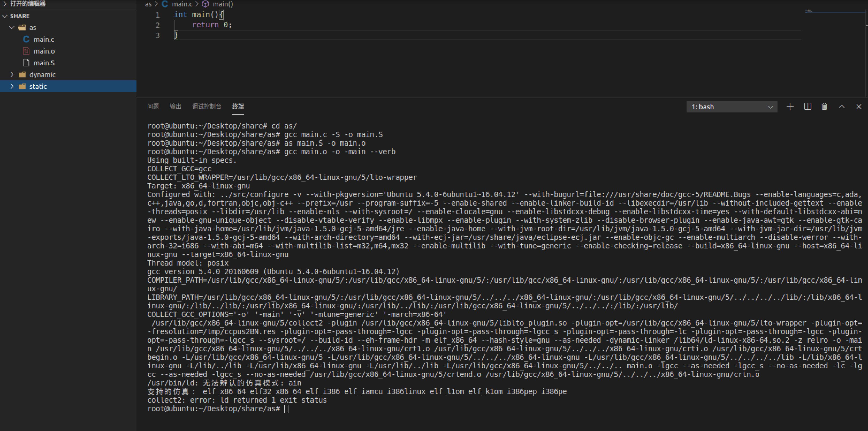Screen dimensions: 868x431
Task: Click the '/usr/bin/ld: 无法辨认的仿真模式' line
Action: [x=224, y=383]
